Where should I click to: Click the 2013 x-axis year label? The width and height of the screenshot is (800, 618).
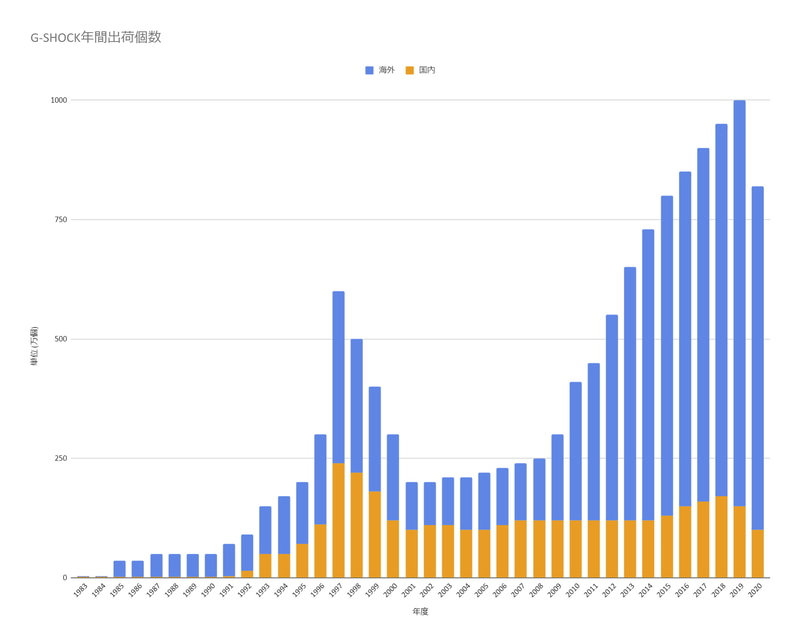point(628,590)
